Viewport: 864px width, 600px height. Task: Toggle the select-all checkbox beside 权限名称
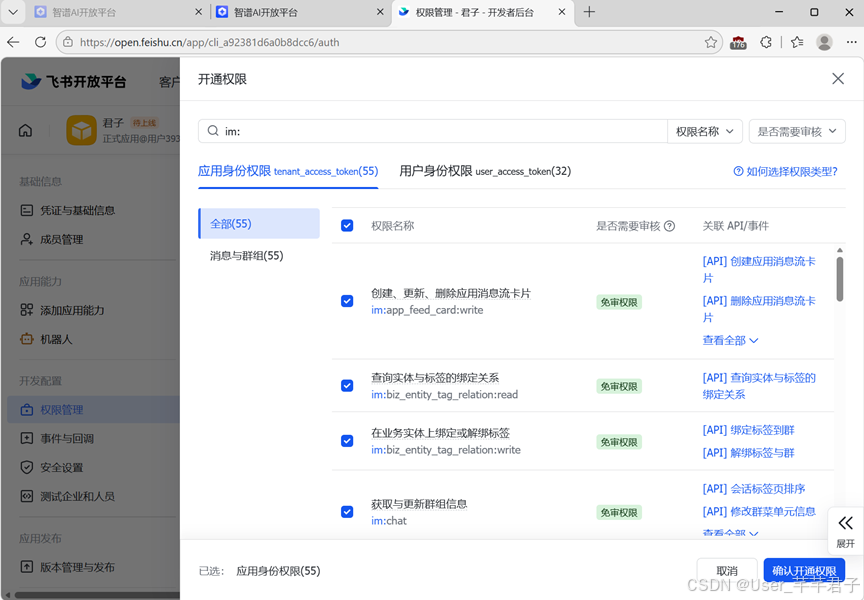347,225
